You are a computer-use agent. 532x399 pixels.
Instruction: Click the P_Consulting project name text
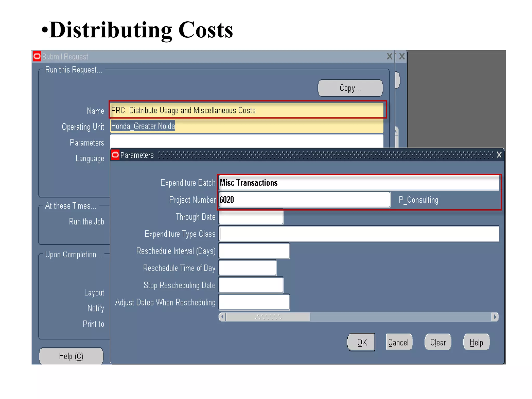tap(418, 200)
